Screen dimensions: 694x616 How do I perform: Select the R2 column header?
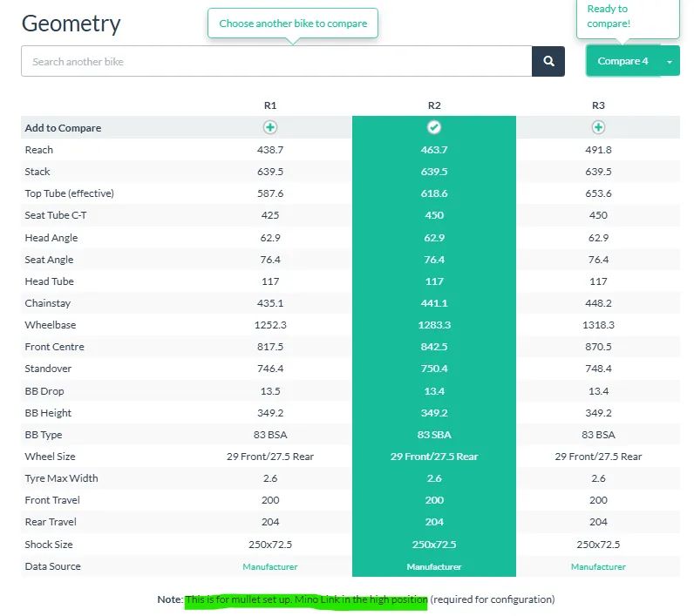(x=434, y=105)
